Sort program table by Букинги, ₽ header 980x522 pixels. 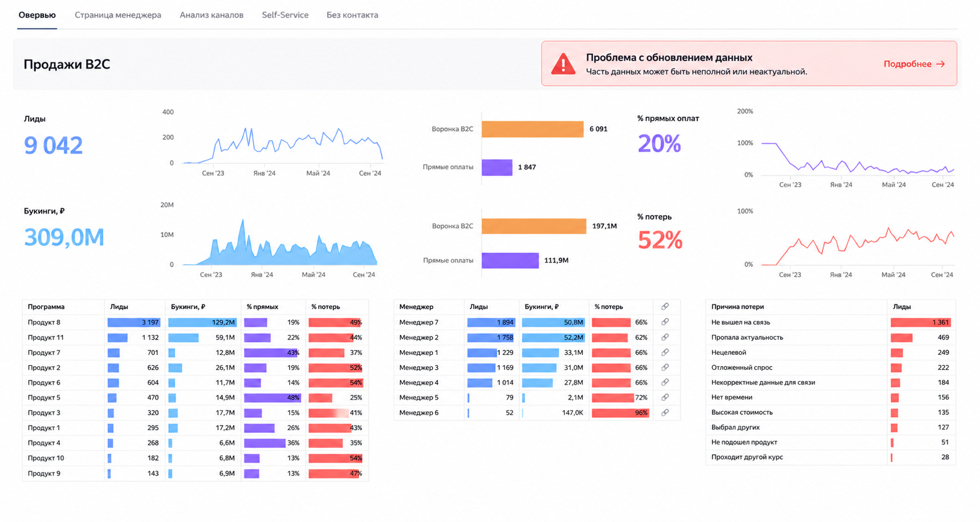[188, 307]
